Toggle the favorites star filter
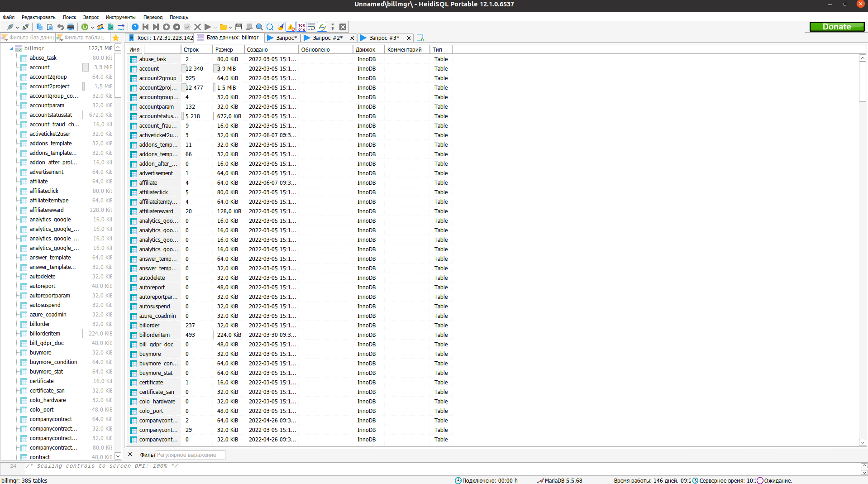 click(115, 38)
